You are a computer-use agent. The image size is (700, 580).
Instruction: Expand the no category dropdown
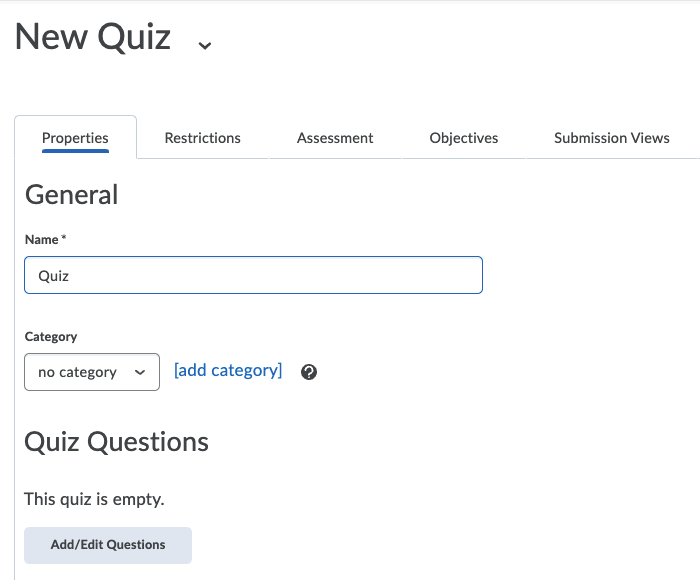pyautogui.click(x=91, y=372)
